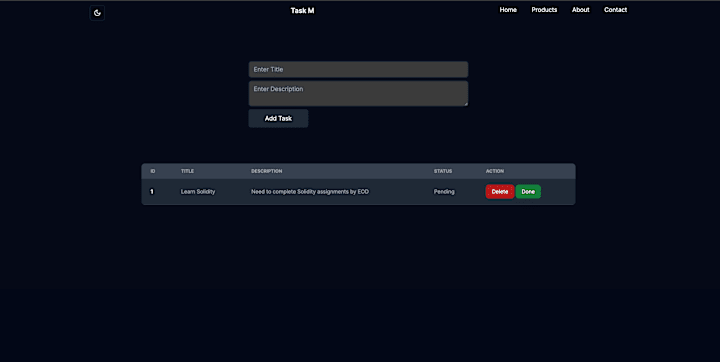Select the Learn Solidity title cell
The image size is (720, 362).
(x=198, y=192)
